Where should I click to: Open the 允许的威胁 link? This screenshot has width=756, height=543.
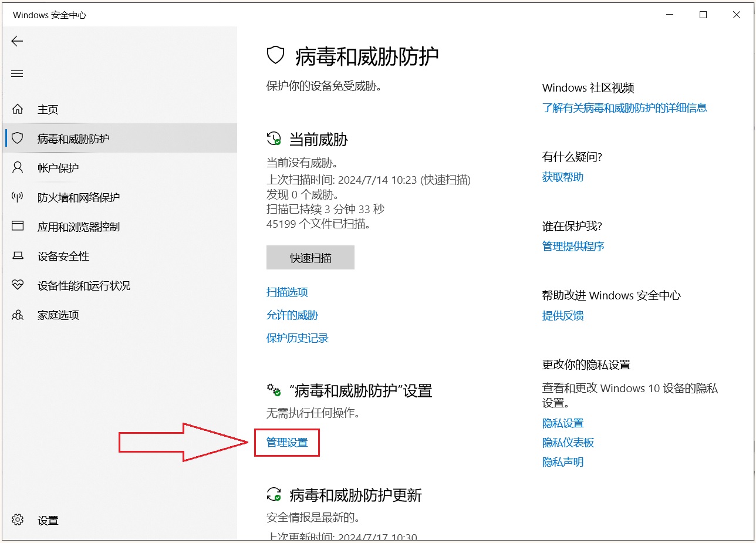pos(292,315)
